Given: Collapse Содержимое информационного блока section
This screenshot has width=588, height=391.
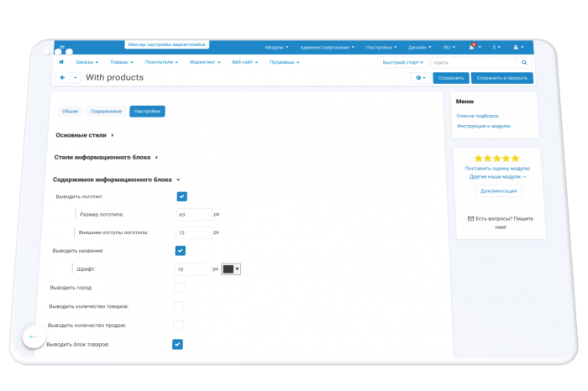Looking at the screenshot, I should (x=116, y=180).
